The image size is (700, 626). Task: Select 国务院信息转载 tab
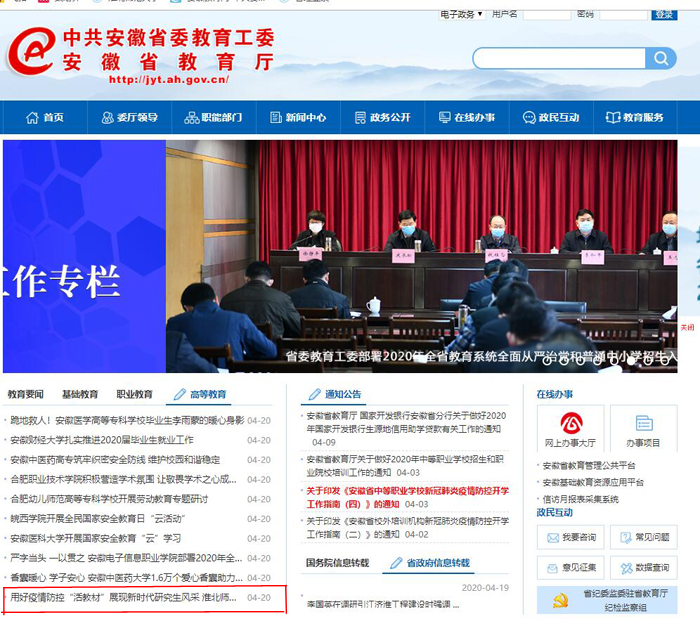pos(337,563)
